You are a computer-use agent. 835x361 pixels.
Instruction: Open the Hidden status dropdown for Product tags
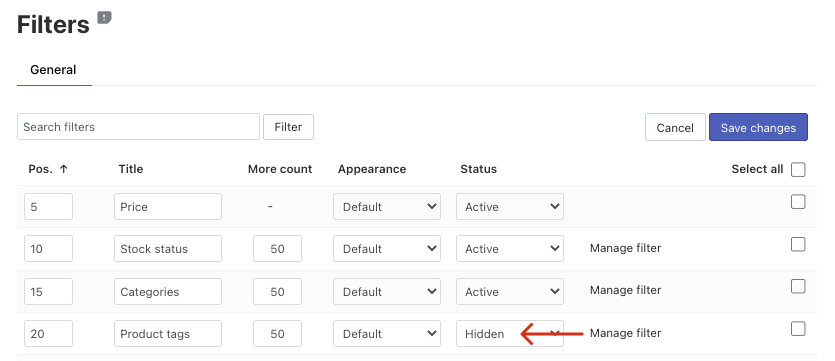click(510, 333)
